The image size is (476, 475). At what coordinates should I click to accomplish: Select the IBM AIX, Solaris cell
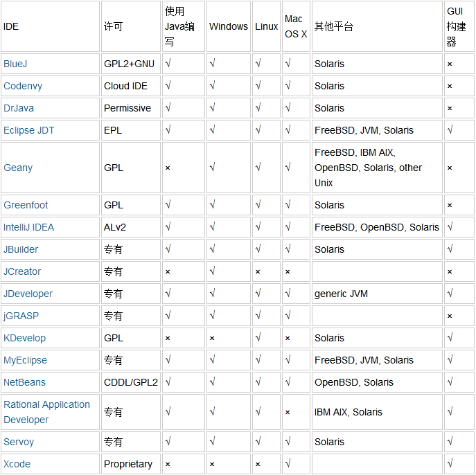(x=377, y=412)
